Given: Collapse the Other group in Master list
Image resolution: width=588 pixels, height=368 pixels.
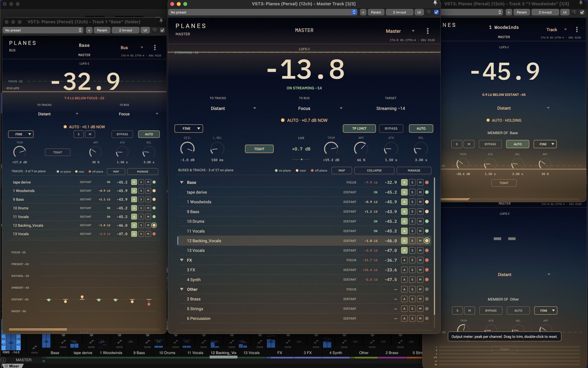Looking at the screenshot, I should (x=182, y=289).
